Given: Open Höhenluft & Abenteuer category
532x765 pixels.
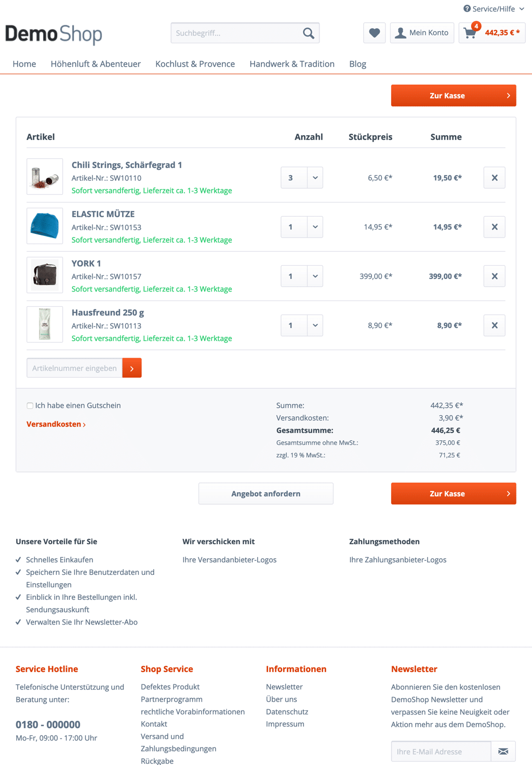Looking at the screenshot, I should (96, 64).
